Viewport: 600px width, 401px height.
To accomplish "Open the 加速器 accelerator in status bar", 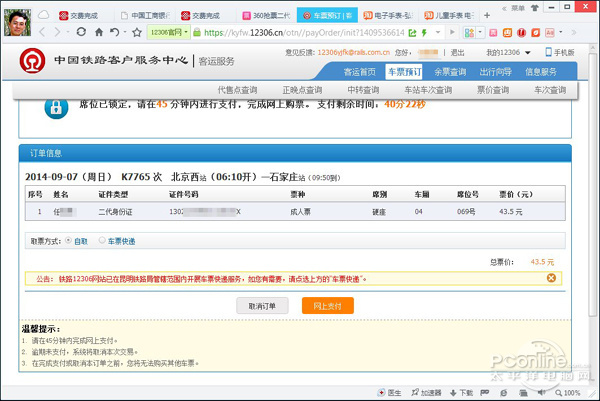I will coord(426,393).
